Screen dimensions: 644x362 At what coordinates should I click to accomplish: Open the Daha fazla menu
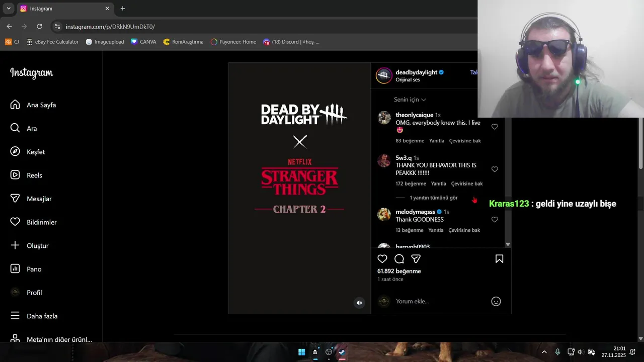pyautogui.click(x=34, y=316)
